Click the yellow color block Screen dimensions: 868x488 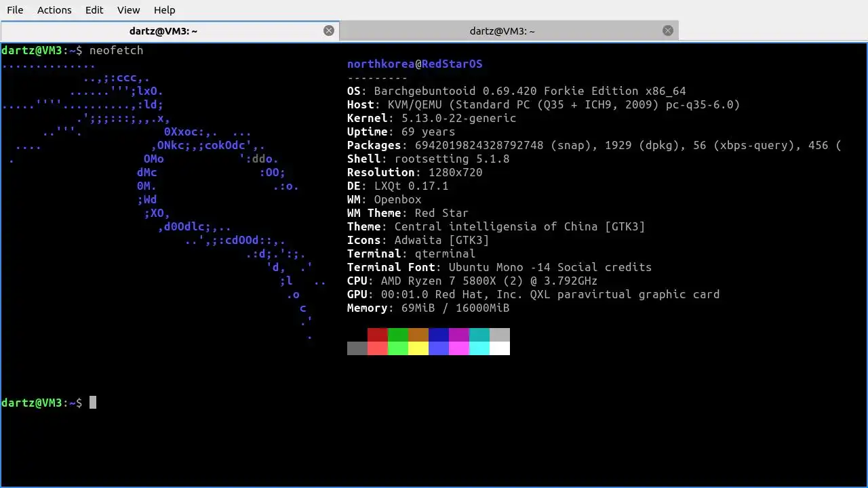pos(418,348)
